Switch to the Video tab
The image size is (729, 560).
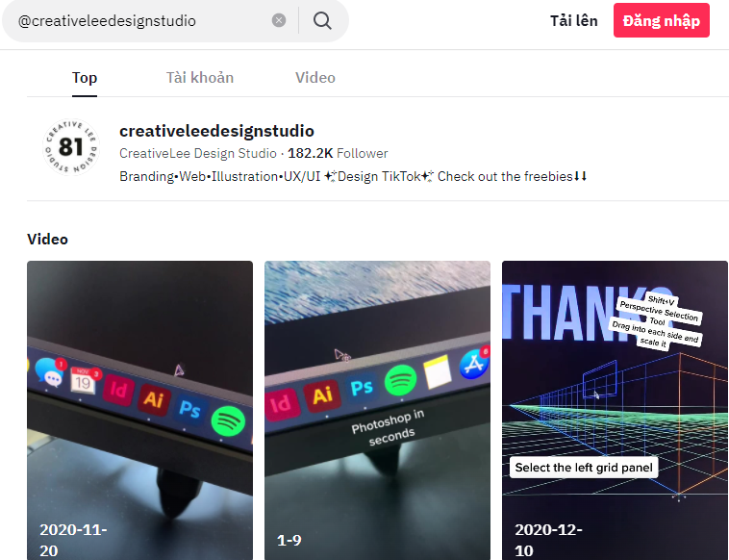(315, 77)
